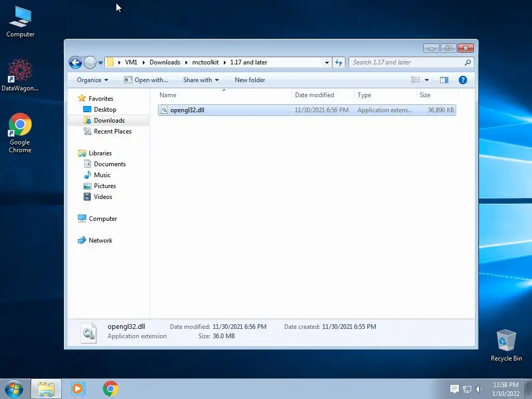Click the 36,890 KB size cell
532x399 pixels.
click(441, 110)
